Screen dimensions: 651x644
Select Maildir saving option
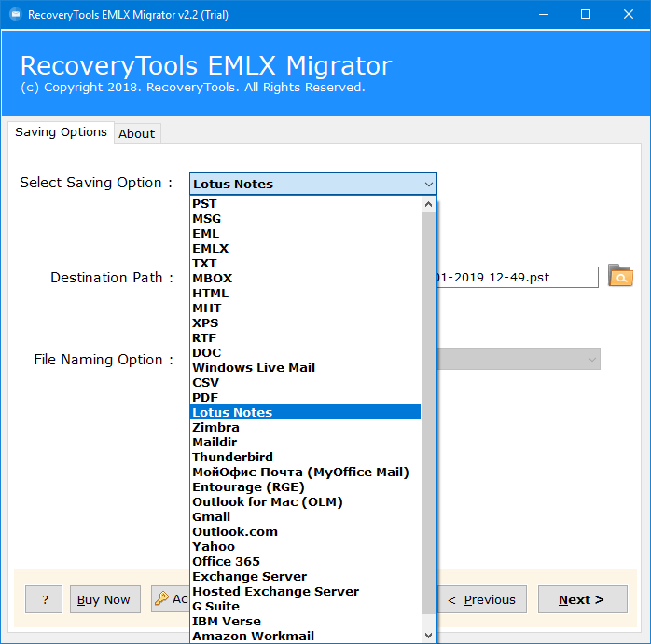pyautogui.click(x=305, y=443)
